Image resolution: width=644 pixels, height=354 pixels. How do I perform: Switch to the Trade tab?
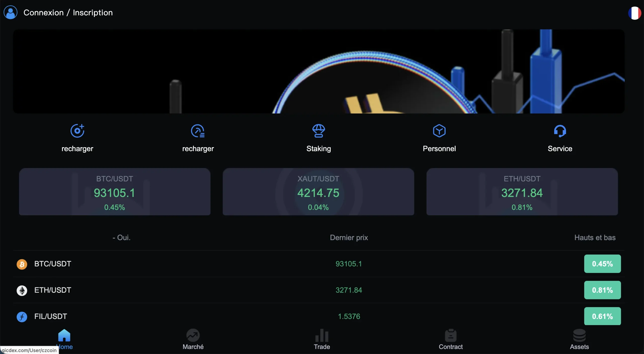322,339
